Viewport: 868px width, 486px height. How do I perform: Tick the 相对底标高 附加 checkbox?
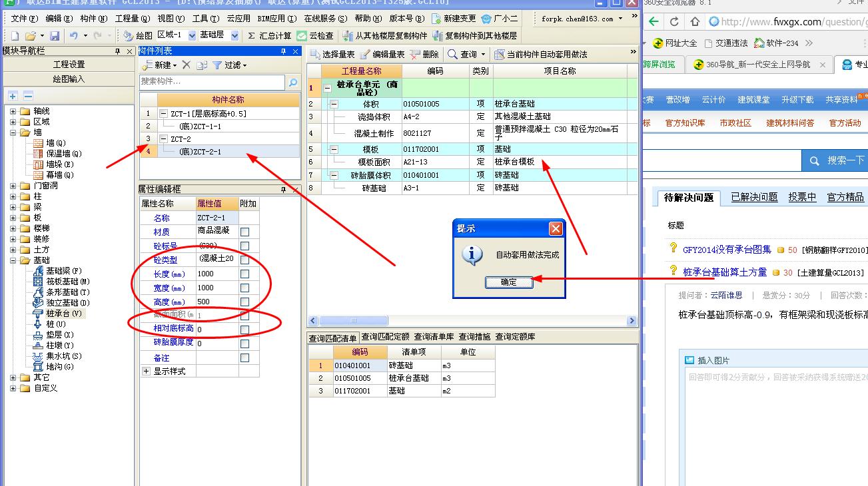[x=244, y=330]
